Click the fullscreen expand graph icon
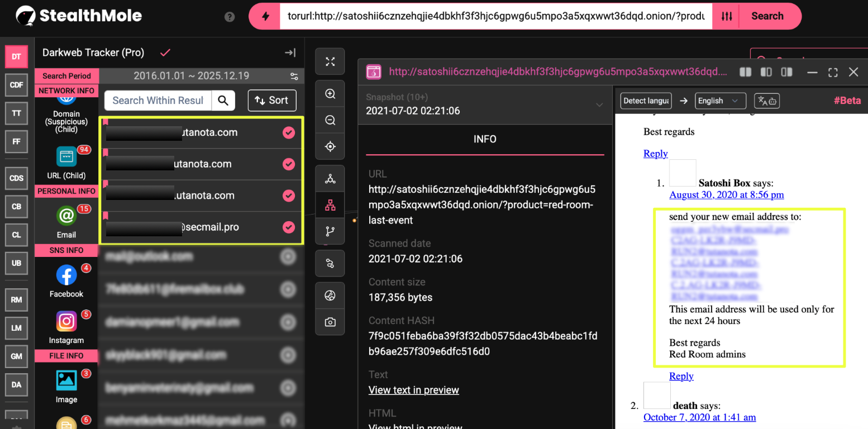Image resolution: width=868 pixels, height=429 pixels. coord(330,61)
